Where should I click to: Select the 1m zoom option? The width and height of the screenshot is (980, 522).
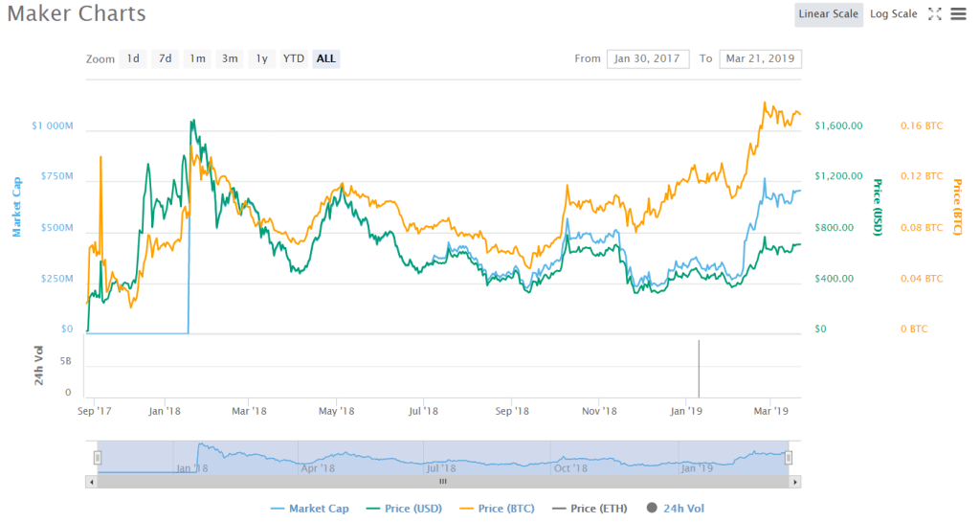[197, 58]
